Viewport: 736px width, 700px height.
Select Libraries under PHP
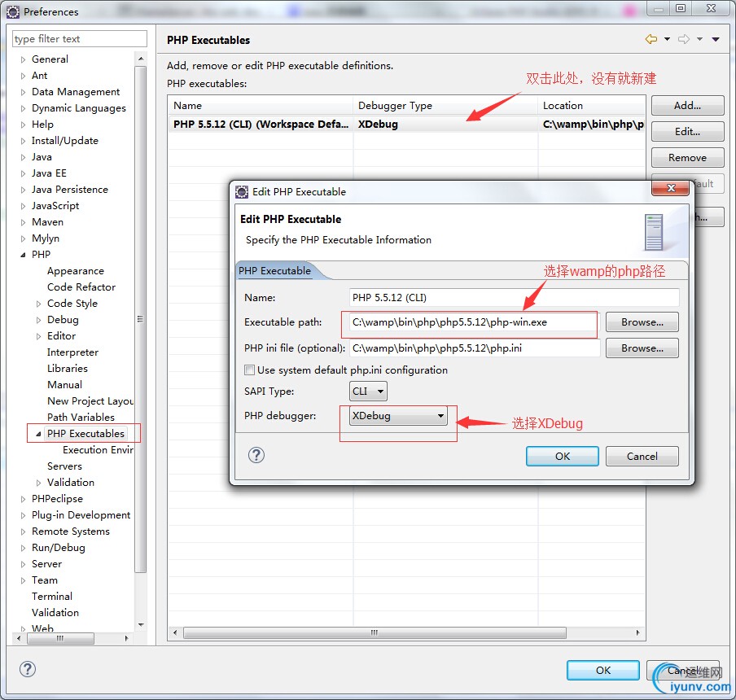click(67, 368)
